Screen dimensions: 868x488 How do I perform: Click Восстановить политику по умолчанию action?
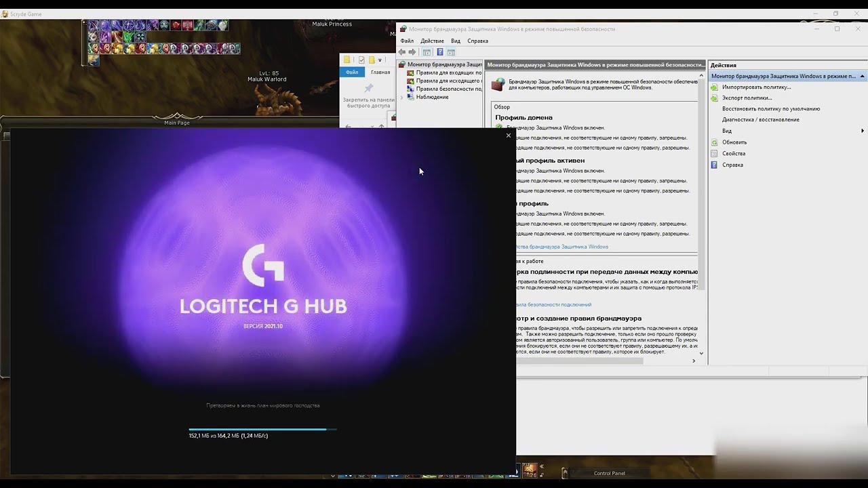pos(771,108)
